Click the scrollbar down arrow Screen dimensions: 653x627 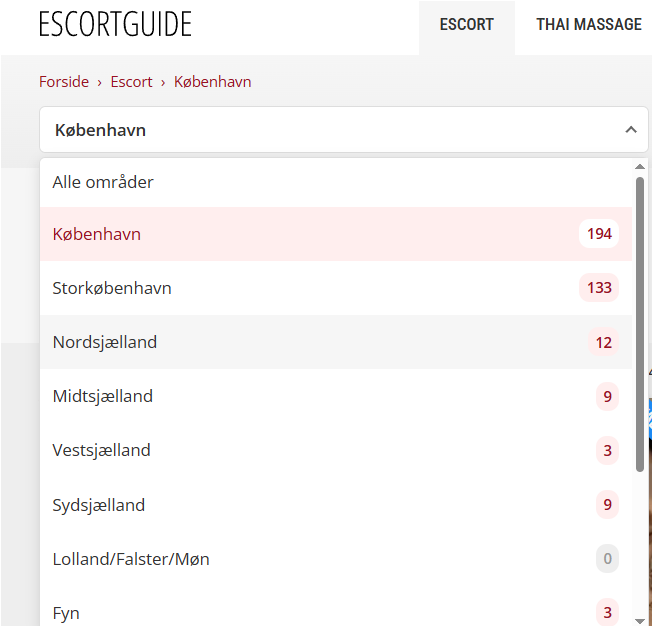point(640,621)
